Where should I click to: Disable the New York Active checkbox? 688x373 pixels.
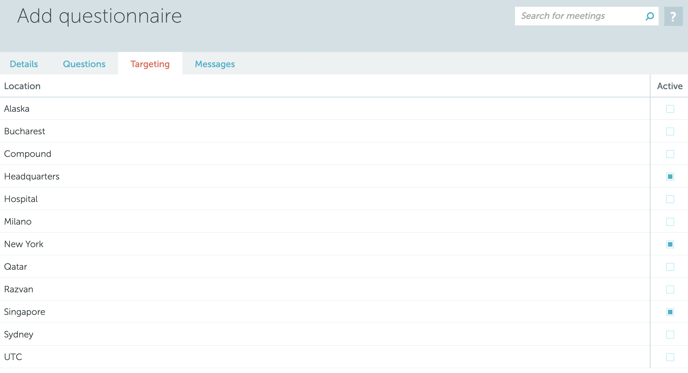(670, 244)
